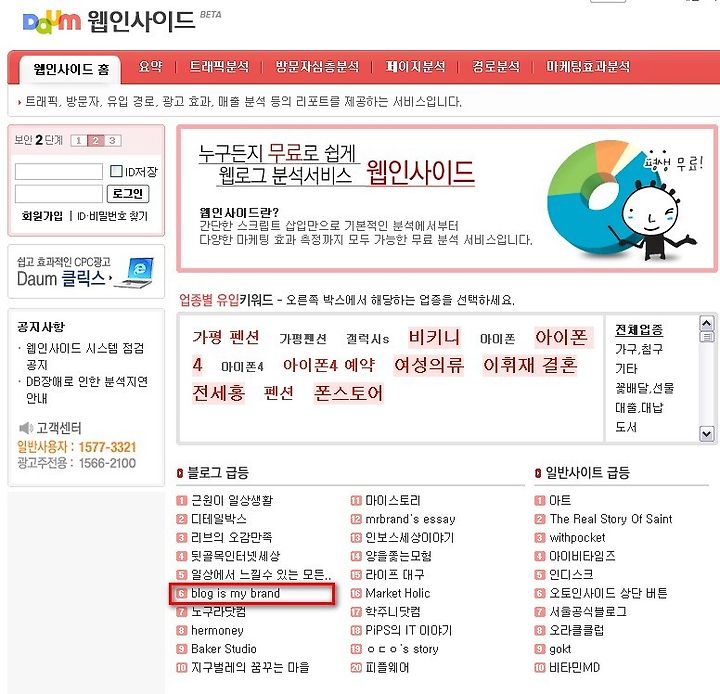Click the 비키니 keyword
The height and width of the screenshot is (694, 720).
coord(434,337)
